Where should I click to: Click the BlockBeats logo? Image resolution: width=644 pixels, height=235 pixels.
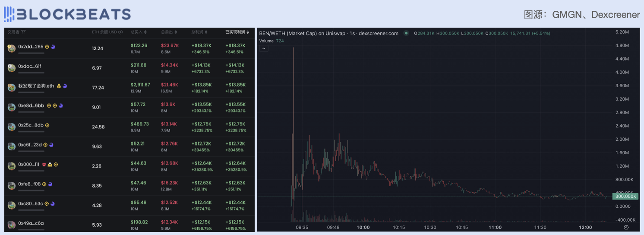point(67,15)
